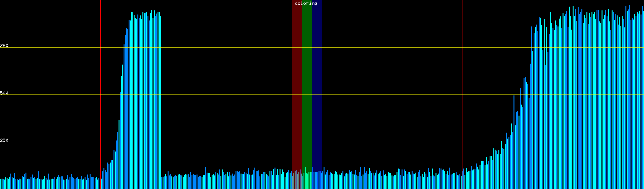644x189 pixels.
Task: Click the 25% axis label
Action: click(x=4, y=140)
